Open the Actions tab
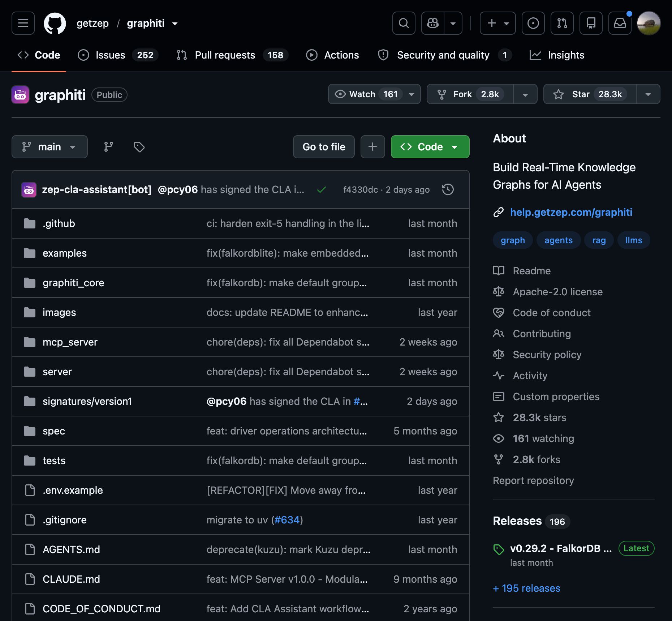672x621 pixels. click(332, 55)
